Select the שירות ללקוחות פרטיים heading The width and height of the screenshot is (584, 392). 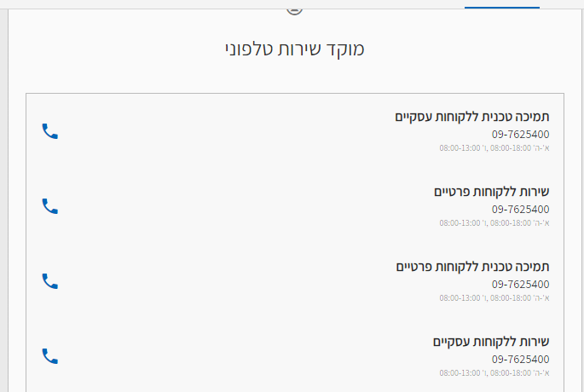[491, 192]
